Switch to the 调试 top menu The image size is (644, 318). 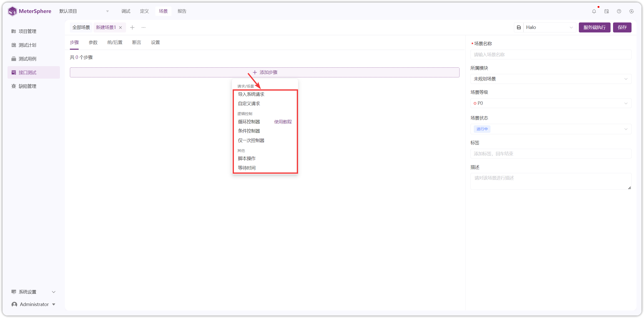[x=126, y=11]
